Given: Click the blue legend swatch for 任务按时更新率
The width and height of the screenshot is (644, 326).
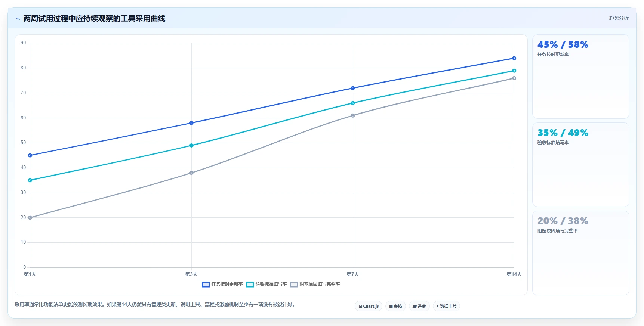Looking at the screenshot, I should coord(206,285).
